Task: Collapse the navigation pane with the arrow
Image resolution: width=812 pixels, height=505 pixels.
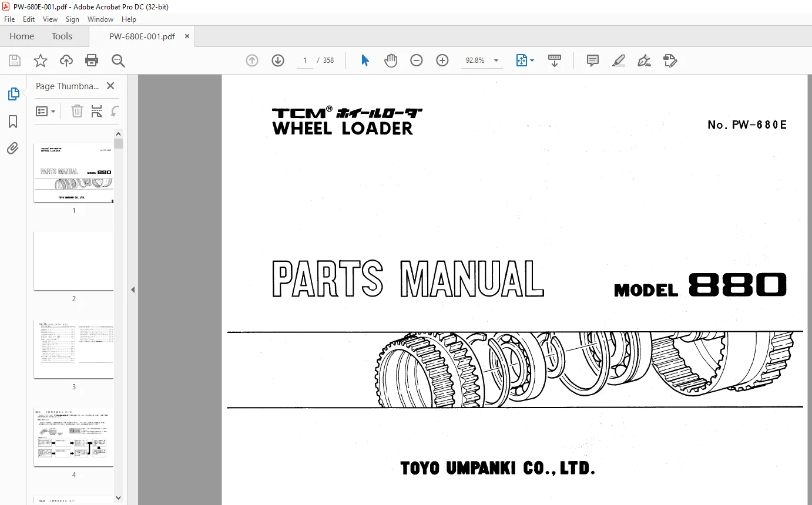Action: pyautogui.click(x=132, y=289)
